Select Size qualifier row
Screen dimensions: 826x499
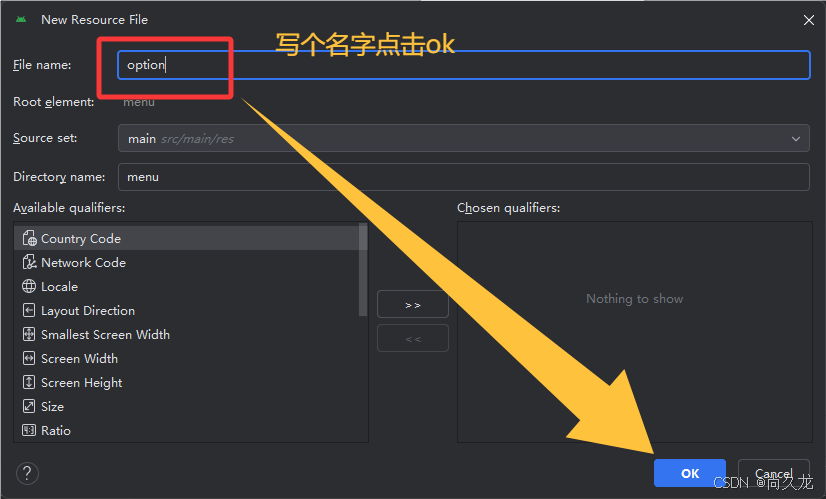(186, 406)
